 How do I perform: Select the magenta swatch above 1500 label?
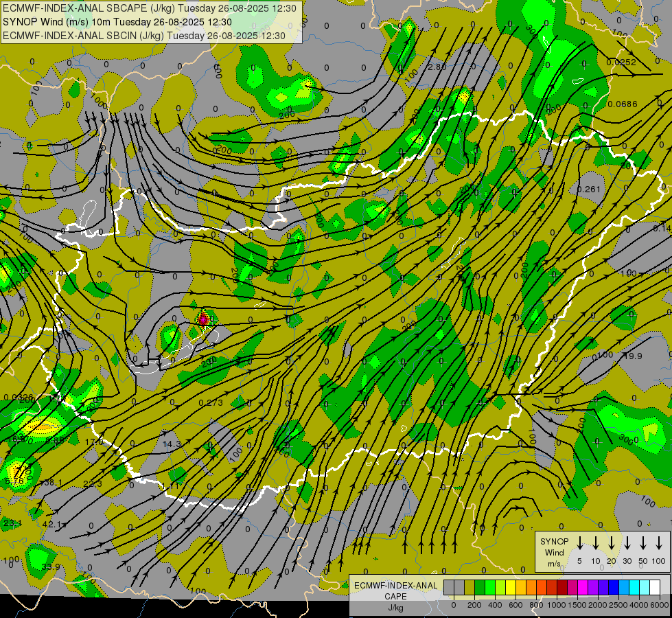point(583,587)
